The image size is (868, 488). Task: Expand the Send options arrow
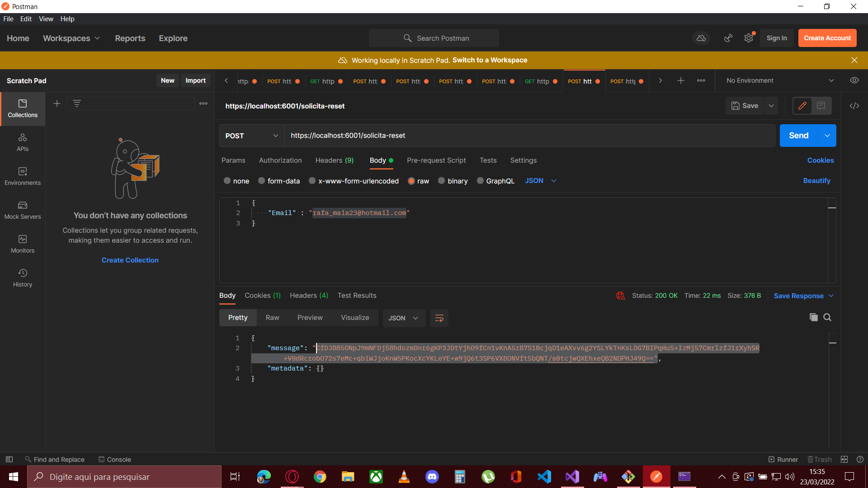pyautogui.click(x=827, y=136)
